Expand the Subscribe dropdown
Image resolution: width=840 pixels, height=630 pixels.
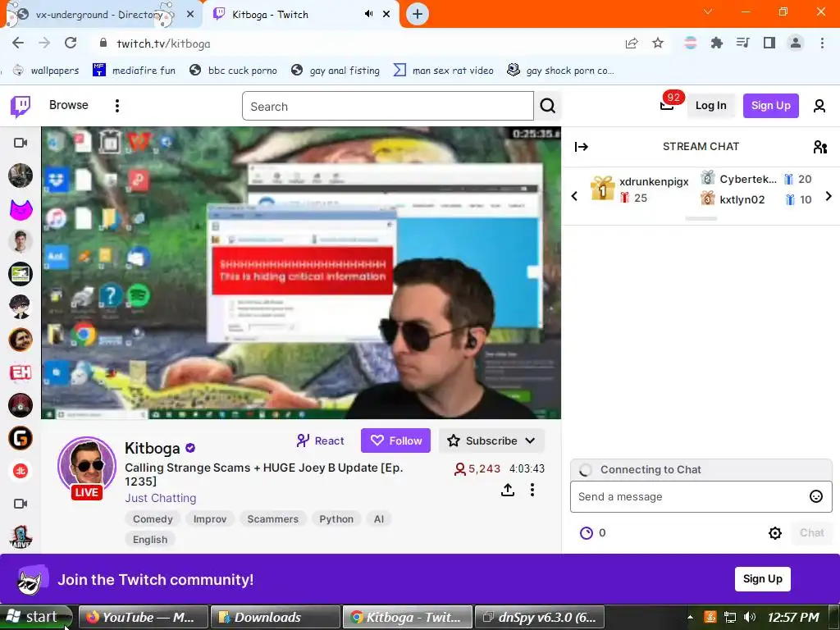[x=491, y=441]
